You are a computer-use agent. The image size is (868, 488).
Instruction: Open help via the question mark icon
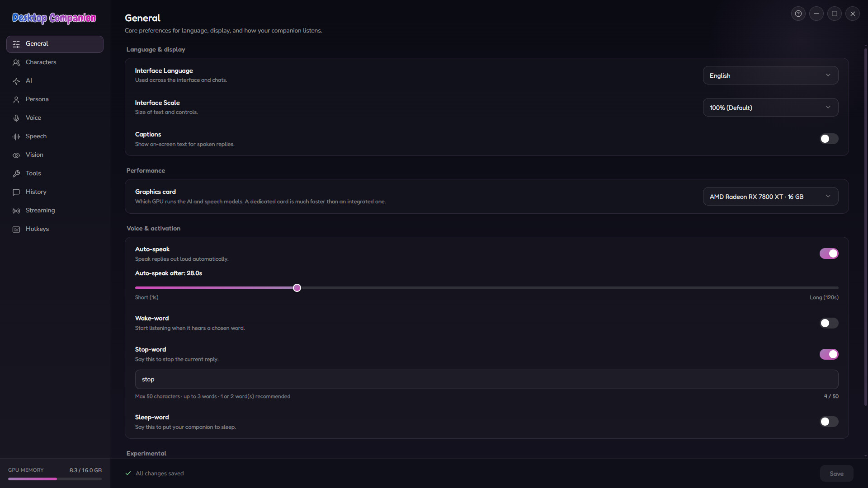click(x=798, y=14)
